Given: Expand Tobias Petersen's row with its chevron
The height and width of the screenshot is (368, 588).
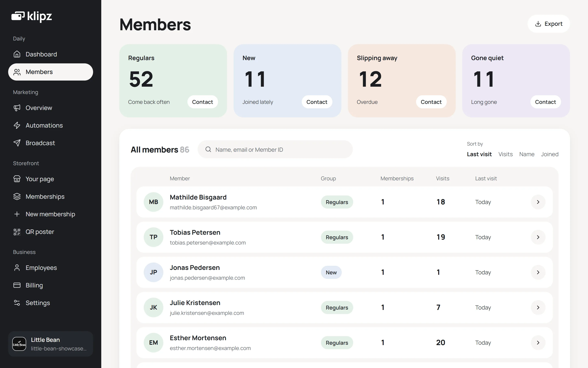Looking at the screenshot, I should tap(538, 237).
